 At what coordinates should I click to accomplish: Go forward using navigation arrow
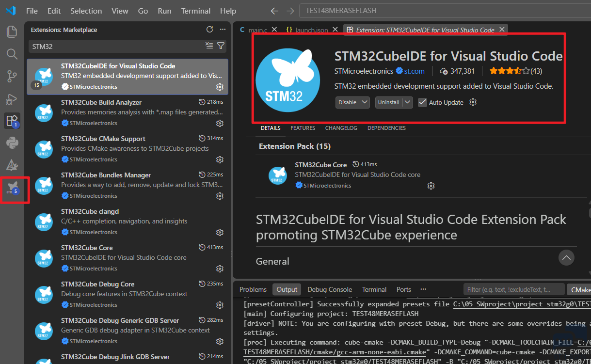(290, 11)
